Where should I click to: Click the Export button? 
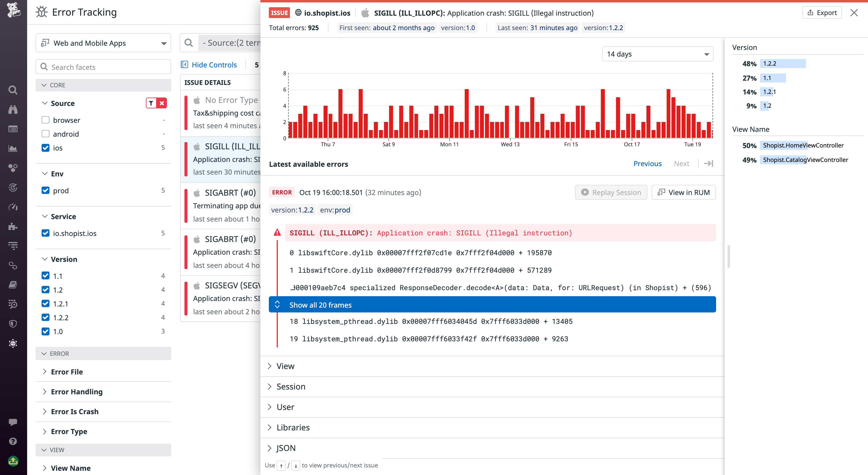point(822,12)
